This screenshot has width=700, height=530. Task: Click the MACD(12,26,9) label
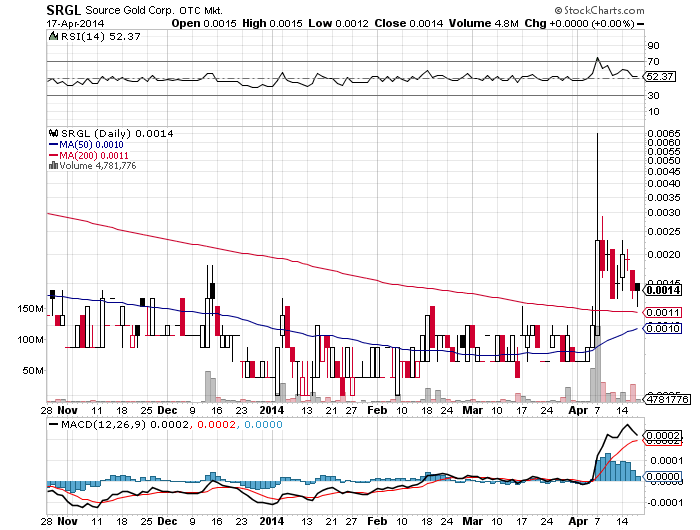click(103, 424)
